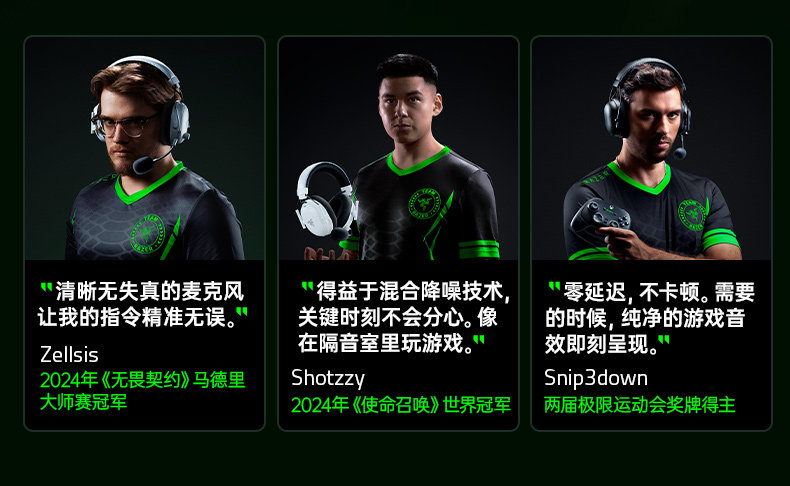Click the green 2024年《无畏契约》马德里大师赛冠军 title

142,391
